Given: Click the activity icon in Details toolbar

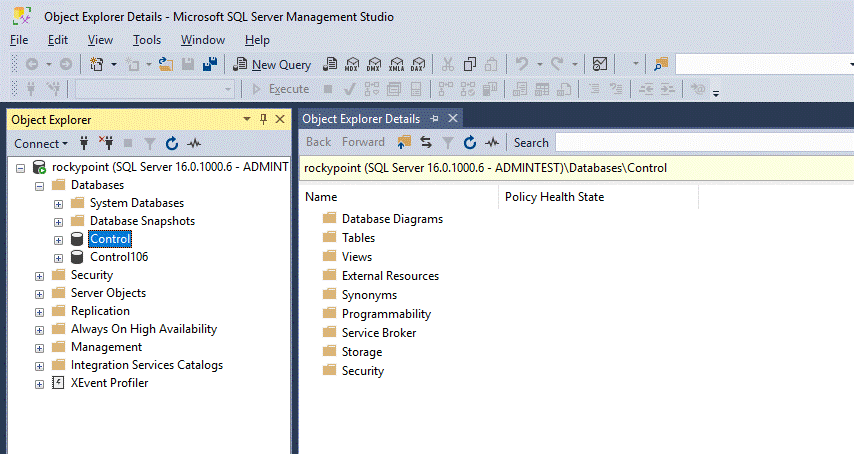Looking at the screenshot, I should [x=492, y=142].
